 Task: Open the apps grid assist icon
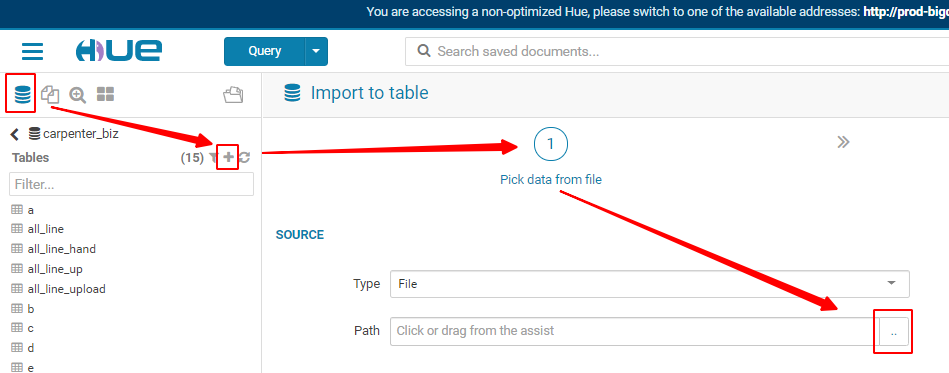click(105, 94)
